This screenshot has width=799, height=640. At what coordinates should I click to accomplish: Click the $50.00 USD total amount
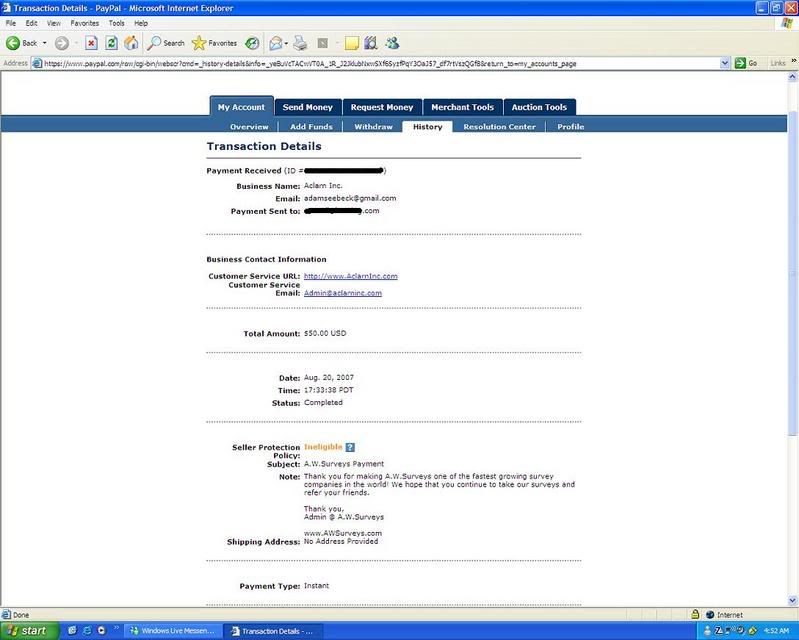[325, 333]
